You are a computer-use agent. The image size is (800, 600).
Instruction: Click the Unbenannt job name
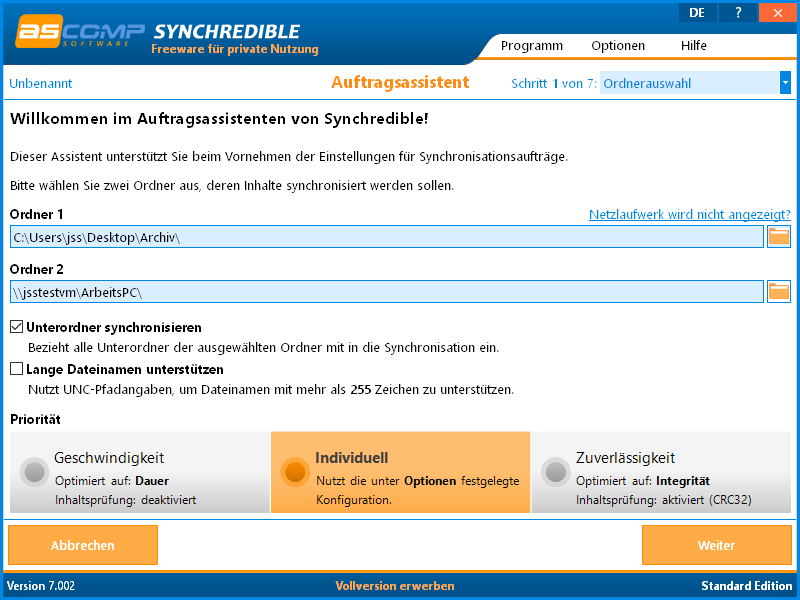(41, 84)
